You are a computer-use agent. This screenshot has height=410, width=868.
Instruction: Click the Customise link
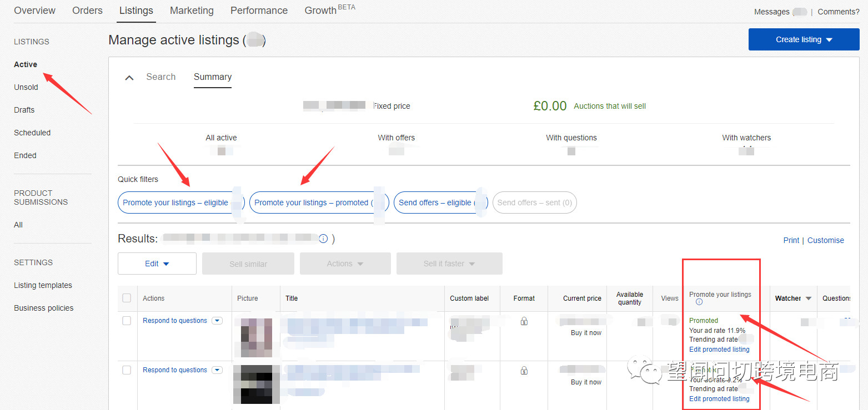(825, 240)
